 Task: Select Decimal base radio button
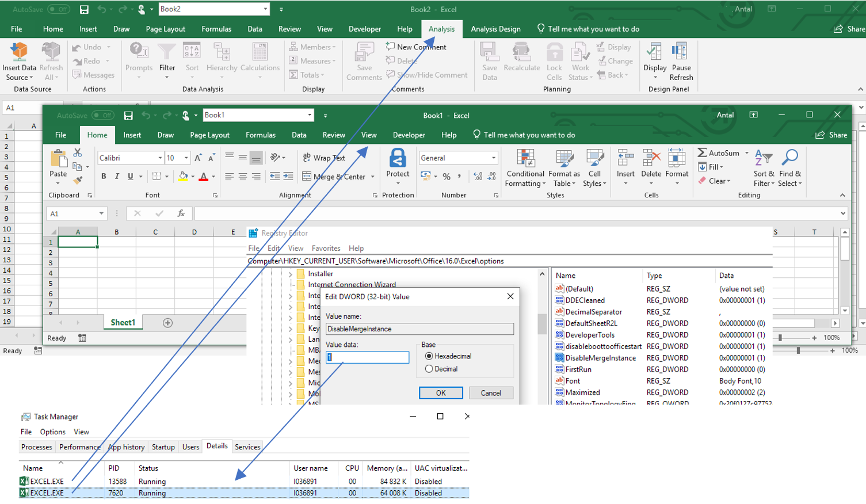429,369
